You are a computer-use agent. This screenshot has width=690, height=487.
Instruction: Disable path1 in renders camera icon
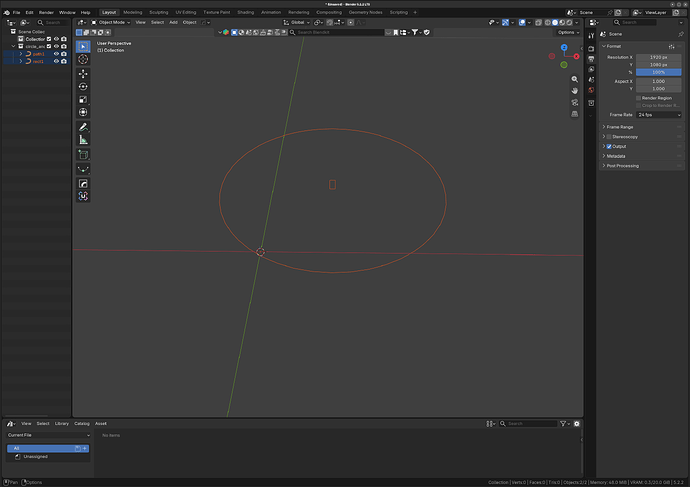click(x=64, y=54)
